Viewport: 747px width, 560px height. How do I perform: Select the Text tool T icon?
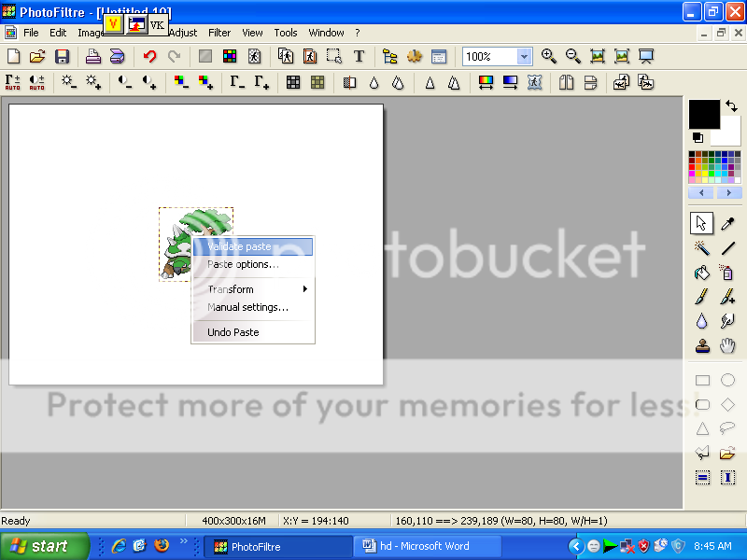click(x=359, y=56)
